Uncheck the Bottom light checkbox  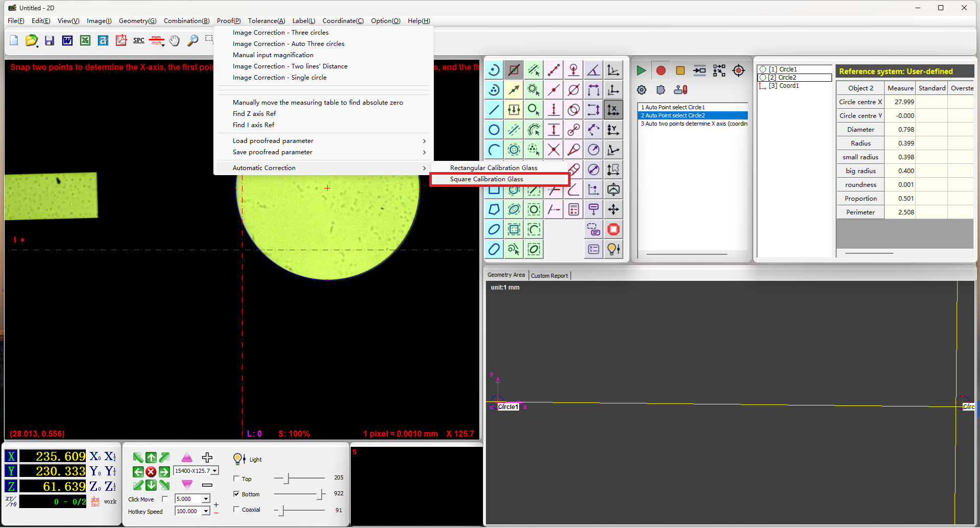(236, 494)
